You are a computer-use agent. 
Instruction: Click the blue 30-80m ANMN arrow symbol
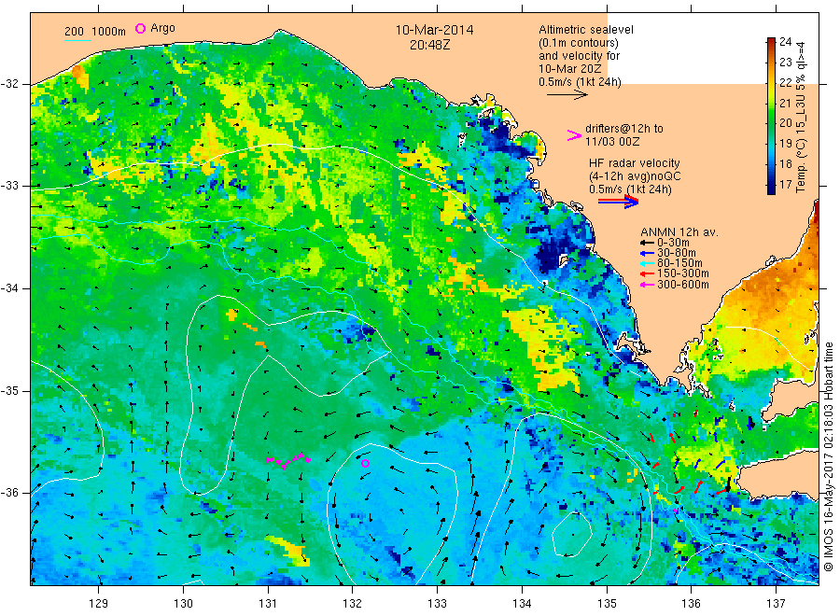[647, 253]
